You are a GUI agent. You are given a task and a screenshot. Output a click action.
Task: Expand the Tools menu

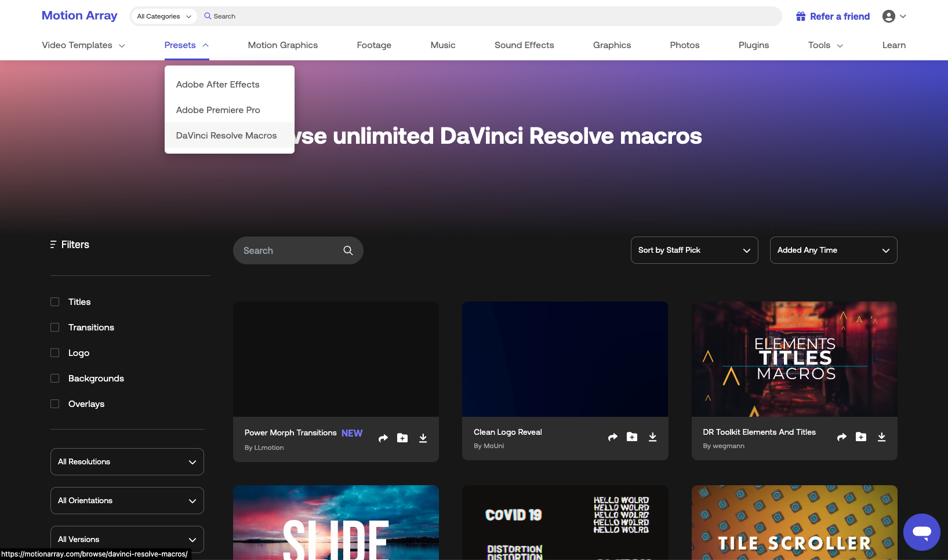826,45
